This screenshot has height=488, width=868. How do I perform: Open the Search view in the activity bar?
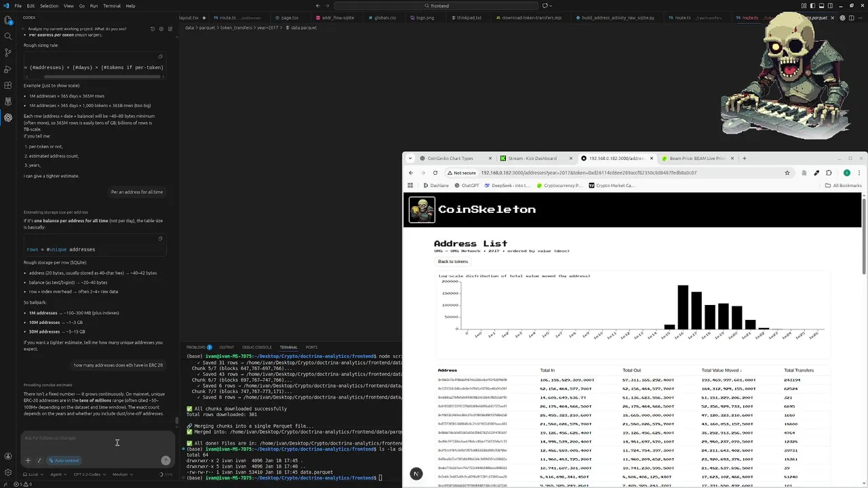7,36
